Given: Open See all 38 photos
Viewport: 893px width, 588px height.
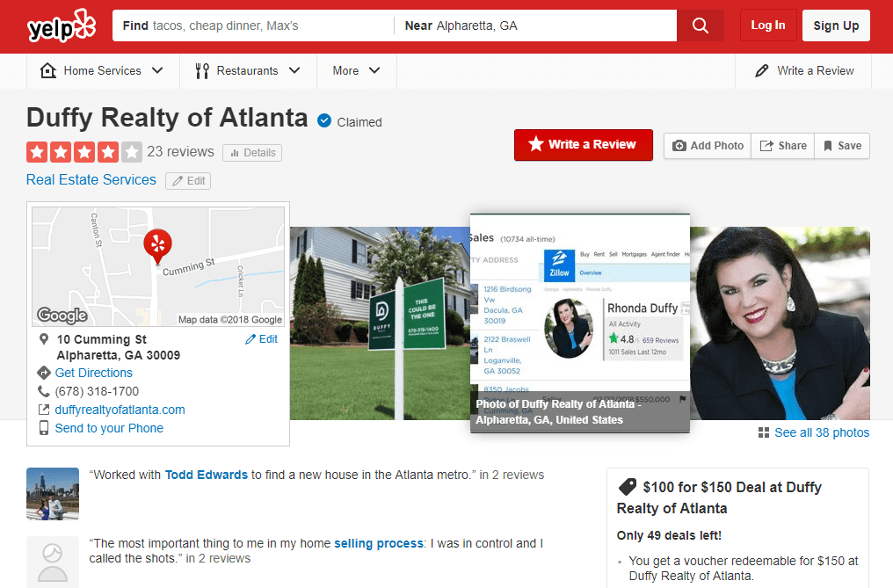Looking at the screenshot, I should (x=813, y=432).
